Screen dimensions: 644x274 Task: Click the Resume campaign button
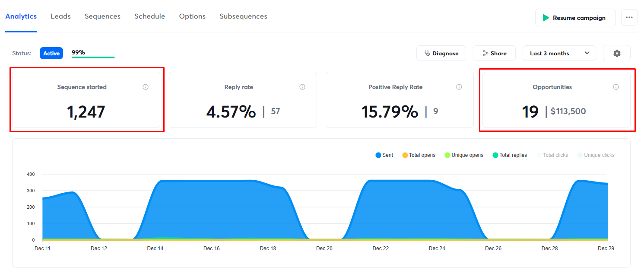pos(575,17)
